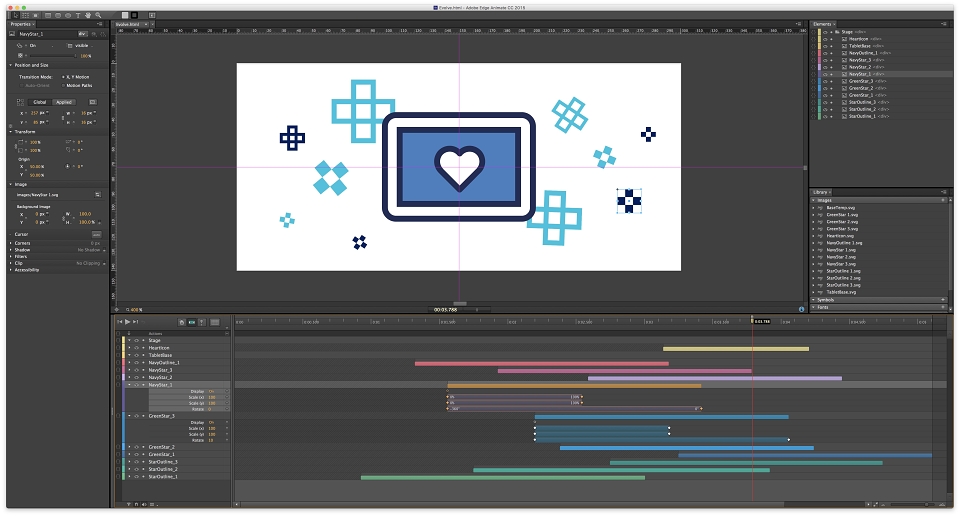The width and height of the screenshot is (960, 516).
Task: Click the Global positioning button
Action: (40, 102)
